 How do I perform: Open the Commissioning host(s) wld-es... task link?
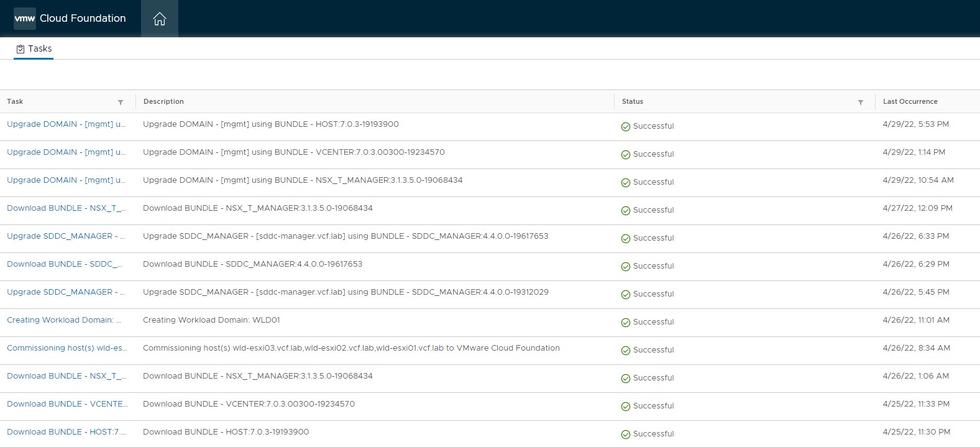(66, 348)
